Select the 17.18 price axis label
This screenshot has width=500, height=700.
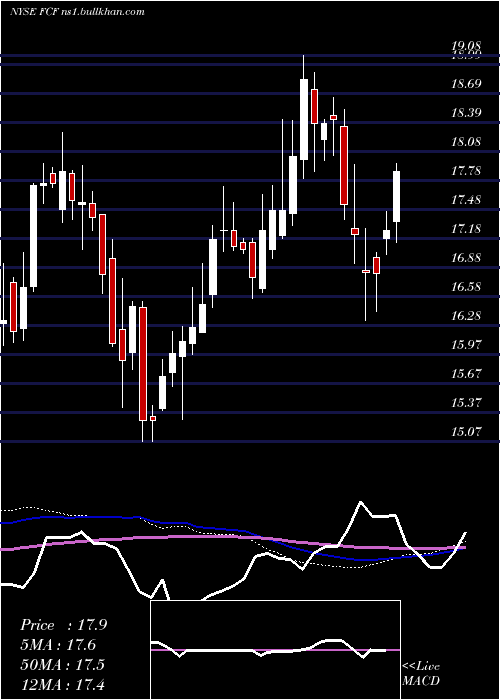point(466,229)
